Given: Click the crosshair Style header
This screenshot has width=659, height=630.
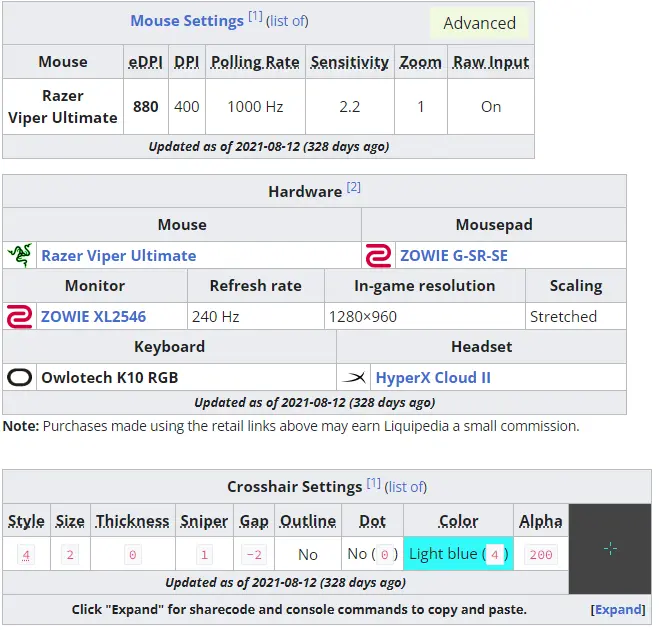Looking at the screenshot, I should [x=26, y=521].
